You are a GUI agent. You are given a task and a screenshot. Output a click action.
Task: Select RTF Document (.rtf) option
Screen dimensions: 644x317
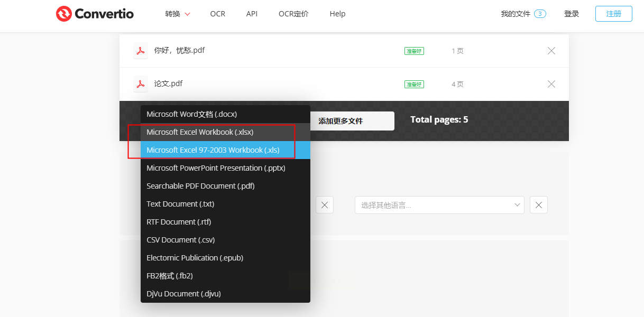click(225, 222)
